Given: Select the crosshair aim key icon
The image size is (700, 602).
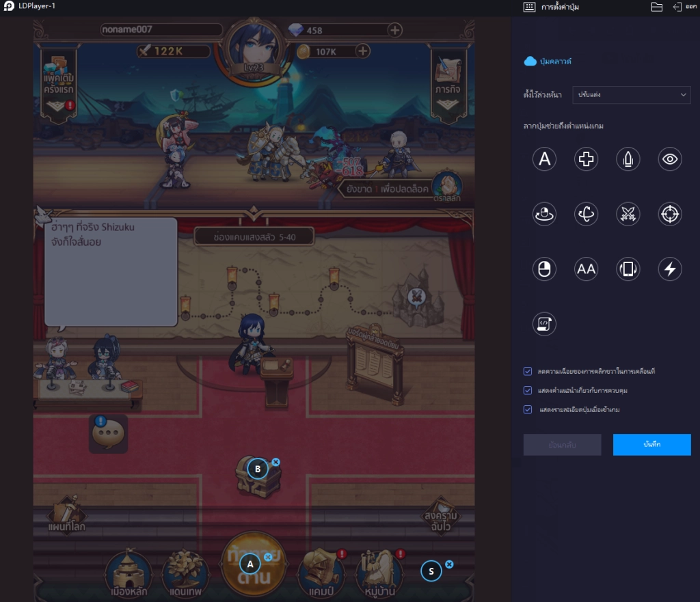Looking at the screenshot, I should pyautogui.click(x=670, y=214).
